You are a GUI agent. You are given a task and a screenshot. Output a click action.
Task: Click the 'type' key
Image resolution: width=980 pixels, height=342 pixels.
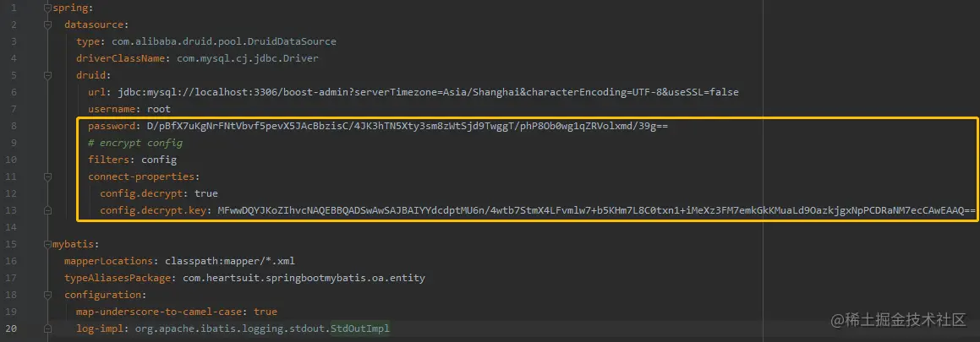point(88,42)
